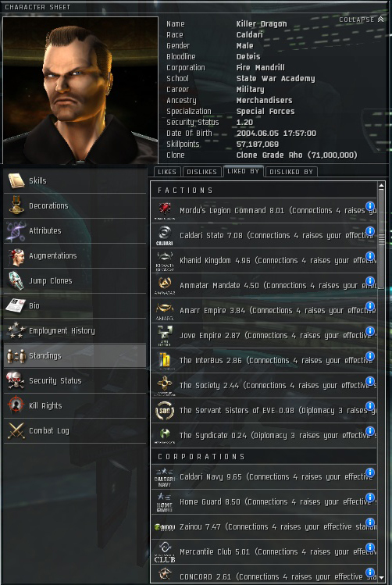Show info for Caldari Navy standing
Viewport: 392px width, 585px height.
[370, 473]
